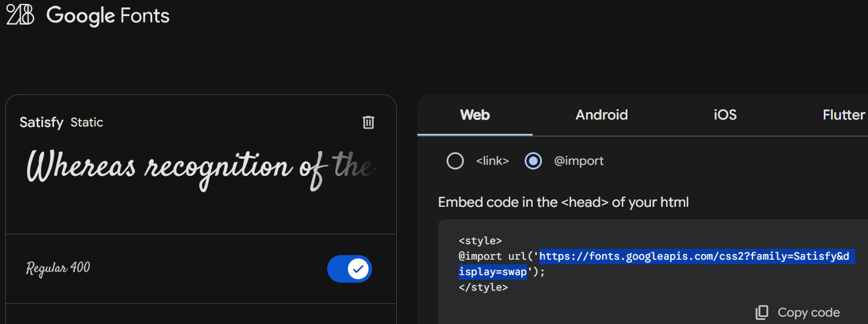
Task: Click the opening <style> tag line
Action: pyautogui.click(x=480, y=241)
